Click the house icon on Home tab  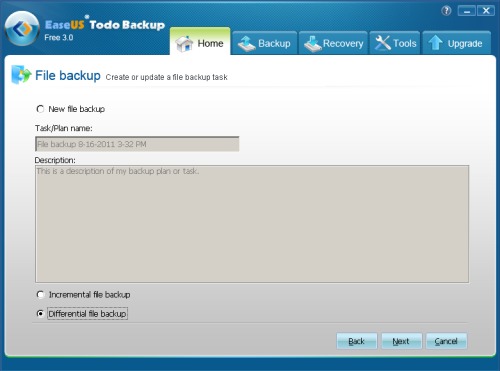(x=184, y=44)
